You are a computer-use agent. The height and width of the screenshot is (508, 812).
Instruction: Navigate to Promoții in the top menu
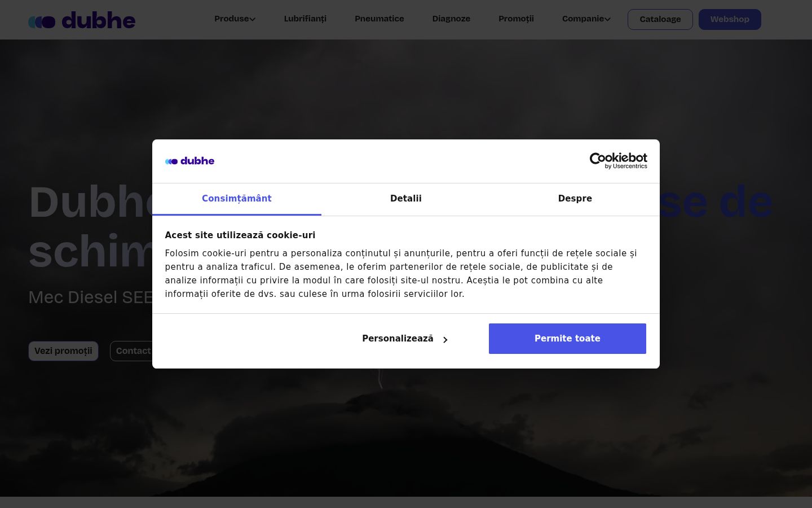click(x=516, y=19)
